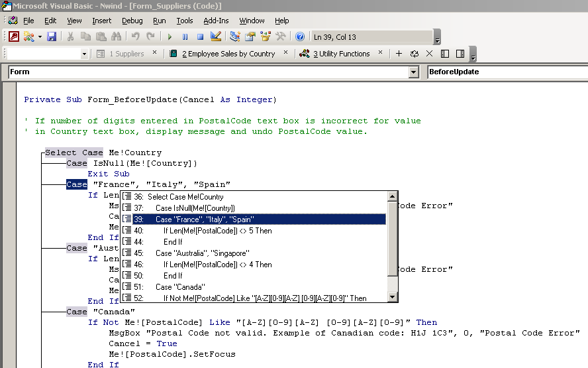588x368 pixels.
Task: Open the Insert menu
Action: coord(101,21)
